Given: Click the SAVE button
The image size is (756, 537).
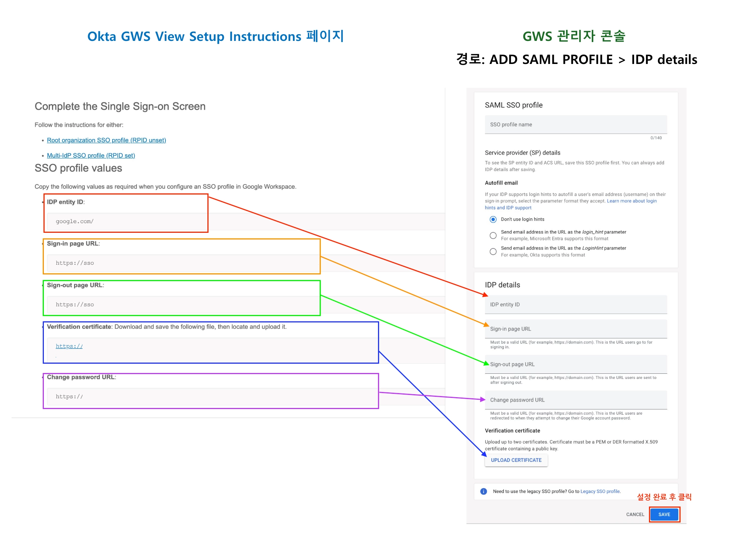Looking at the screenshot, I should [664, 514].
